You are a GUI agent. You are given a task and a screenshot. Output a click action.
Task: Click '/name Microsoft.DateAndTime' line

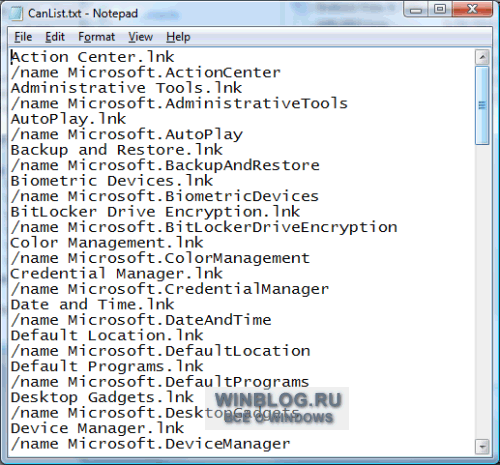141,320
